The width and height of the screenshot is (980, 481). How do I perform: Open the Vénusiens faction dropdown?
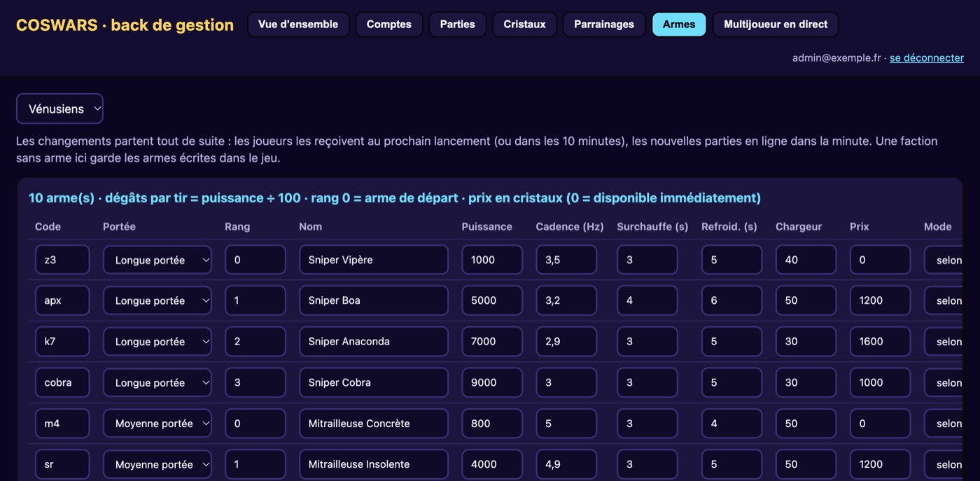pos(59,109)
